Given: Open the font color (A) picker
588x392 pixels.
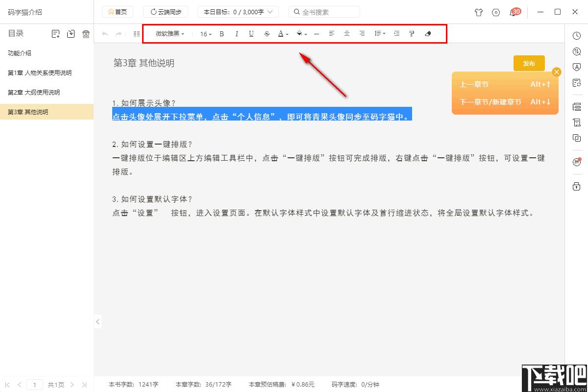Looking at the screenshot, I should 283,34.
